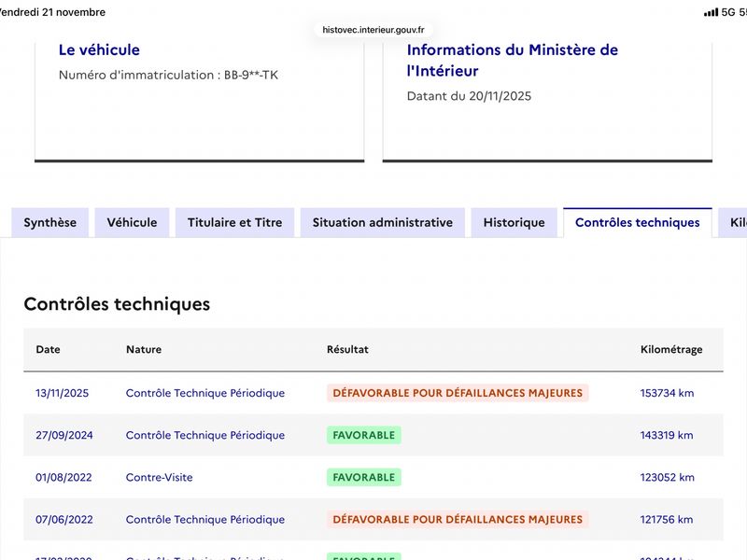Select the 153734 km mileage value
The image size is (747, 560).
click(667, 393)
